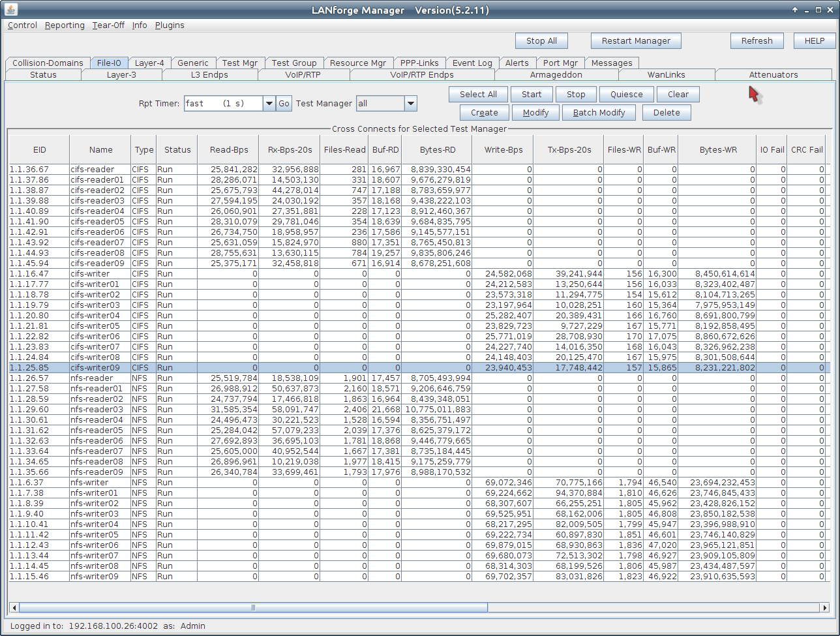840x636 pixels.
Task: Click the HELP button
Action: pyautogui.click(x=814, y=40)
